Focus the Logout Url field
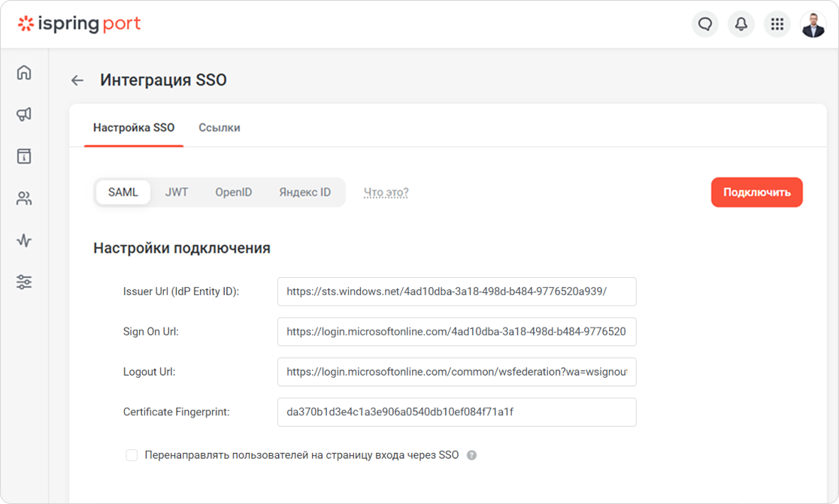 tap(457, 372)
